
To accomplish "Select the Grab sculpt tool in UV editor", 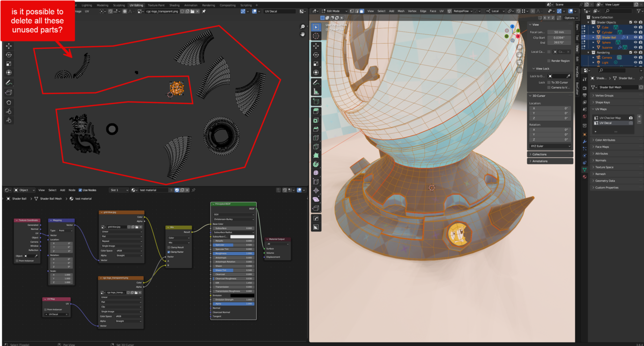I will tap(9, 103).
